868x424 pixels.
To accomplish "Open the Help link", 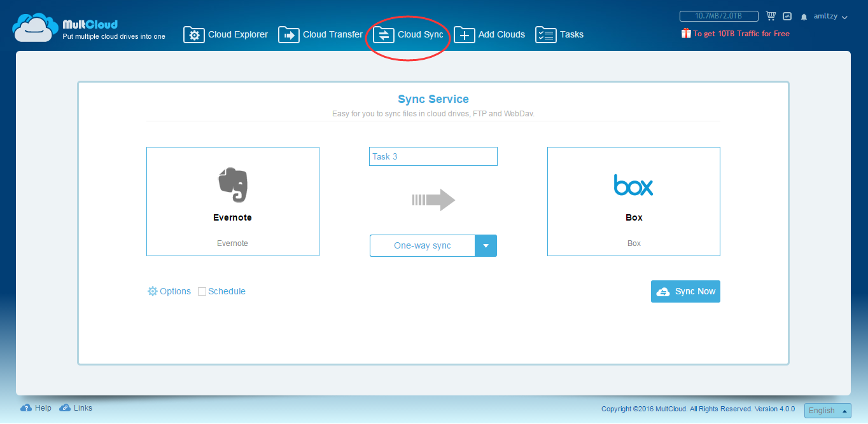I will tap(36, 408).
